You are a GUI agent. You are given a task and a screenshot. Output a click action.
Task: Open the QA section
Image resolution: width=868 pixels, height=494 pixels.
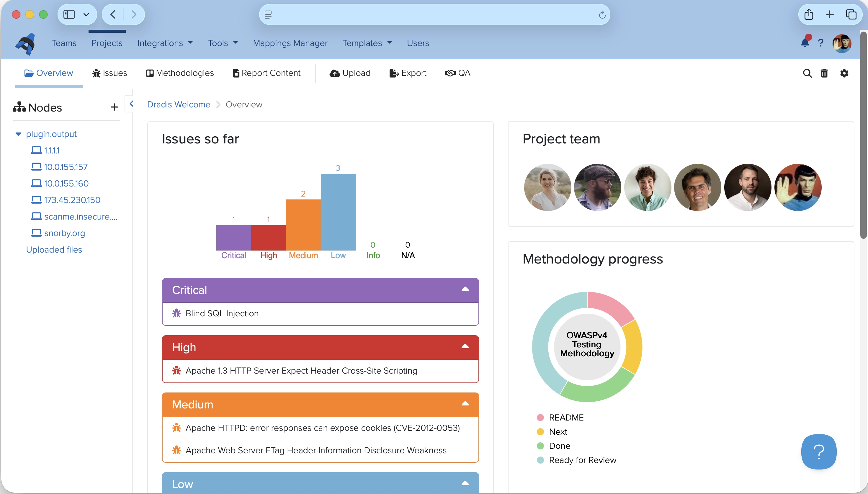point(458,73)
